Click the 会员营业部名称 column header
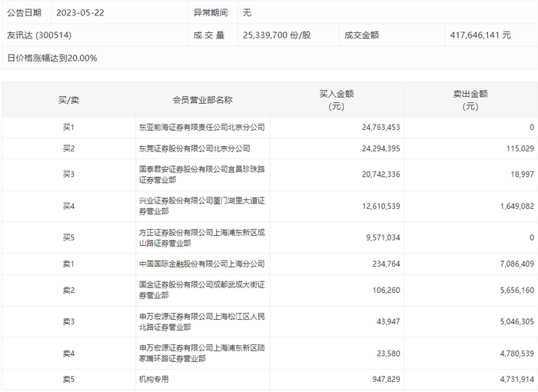The height and width of the screenshot is (392, 538). (202, 100)
